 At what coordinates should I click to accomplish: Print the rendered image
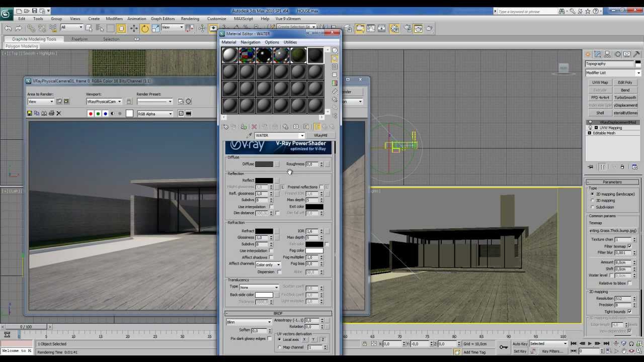[51, 114]
